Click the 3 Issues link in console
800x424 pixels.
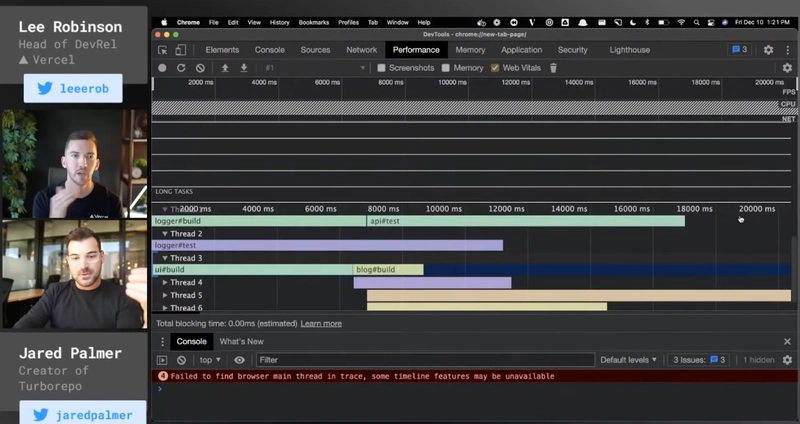[x=698, y=360]
